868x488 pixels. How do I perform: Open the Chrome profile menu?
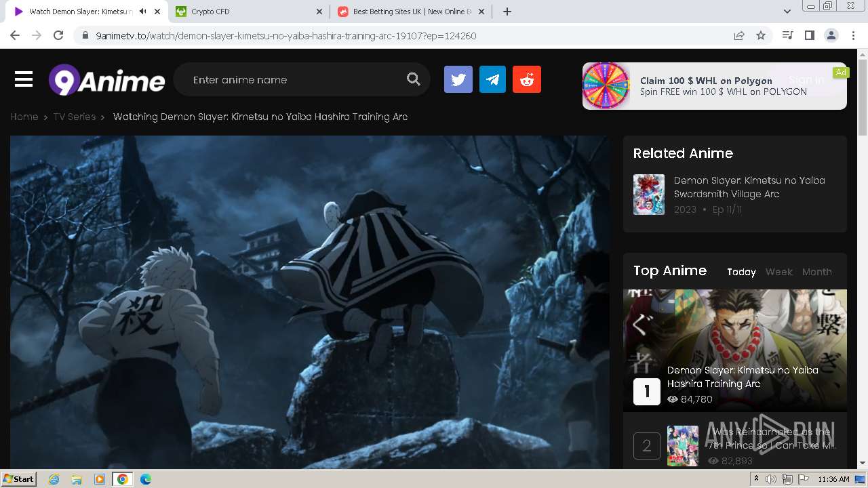point(831,35)
